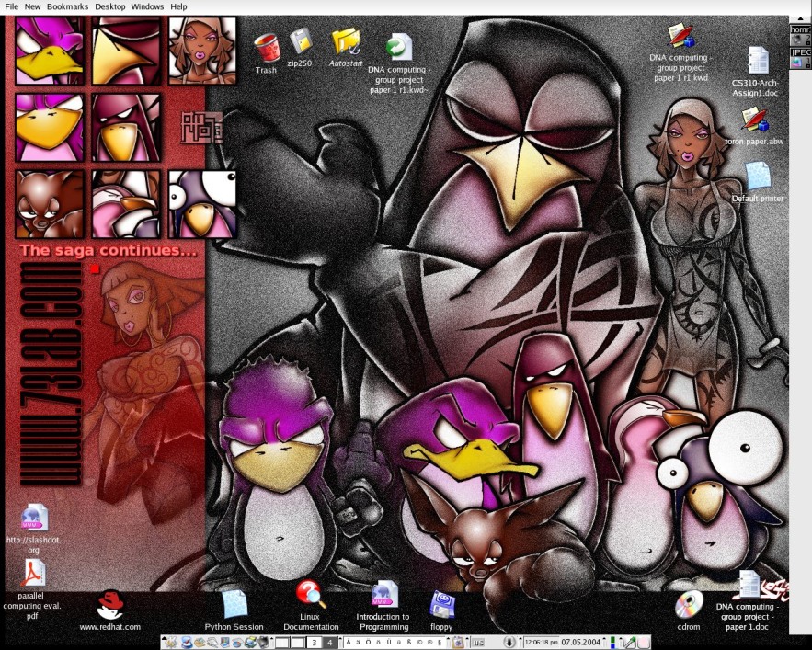Open the File menu
812x650 pixels.
11,6
